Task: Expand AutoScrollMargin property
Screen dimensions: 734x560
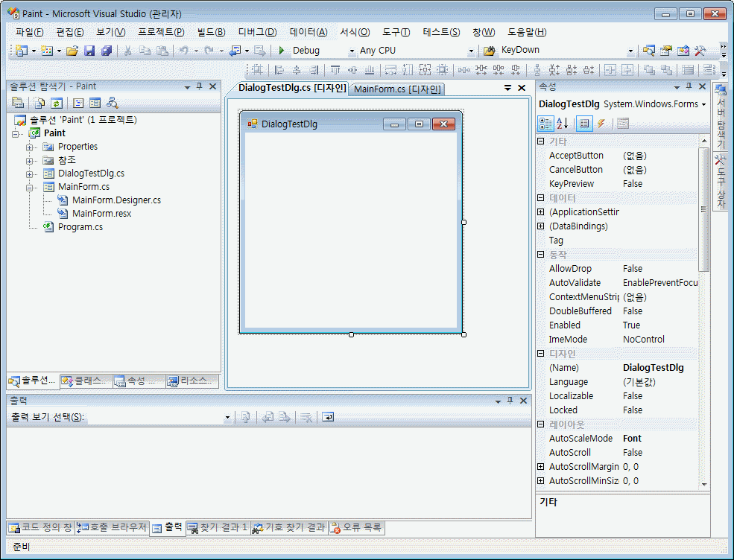Action: pyautogui.click(x=541, y=466)
